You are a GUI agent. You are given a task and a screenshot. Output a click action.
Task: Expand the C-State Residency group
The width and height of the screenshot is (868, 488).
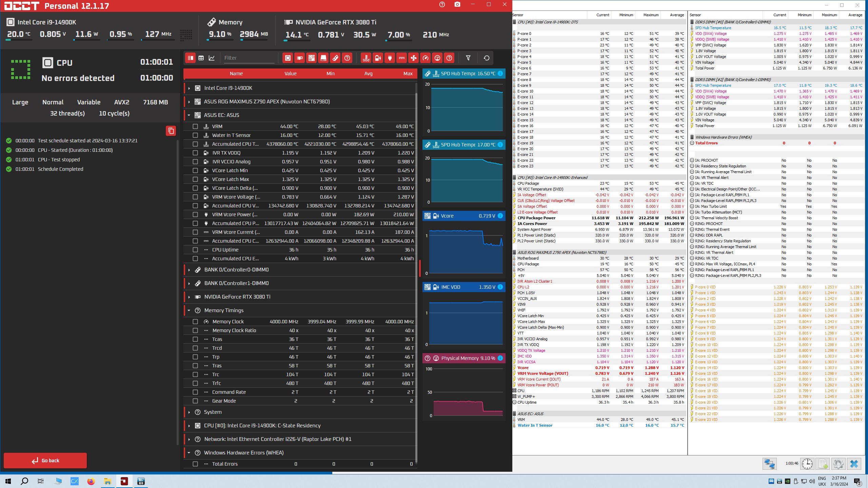tap(189, 426)
